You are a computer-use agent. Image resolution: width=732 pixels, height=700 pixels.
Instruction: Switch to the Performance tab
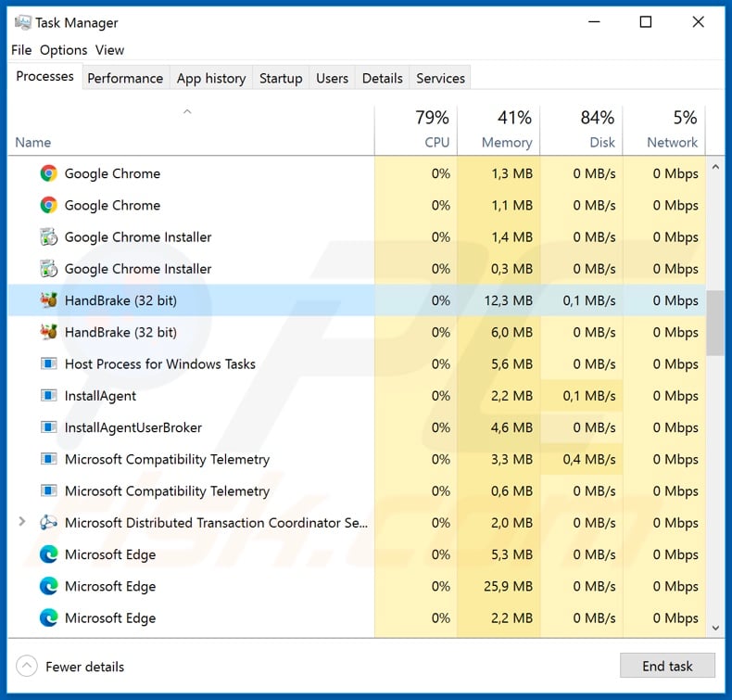tap(125, 78)
